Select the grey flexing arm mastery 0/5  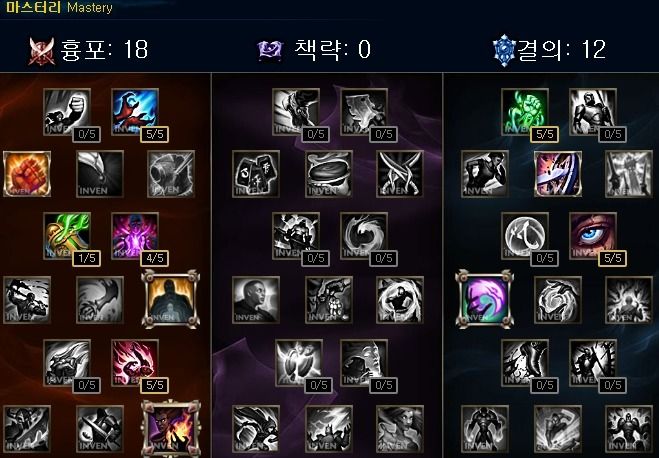tap(67, 112)
